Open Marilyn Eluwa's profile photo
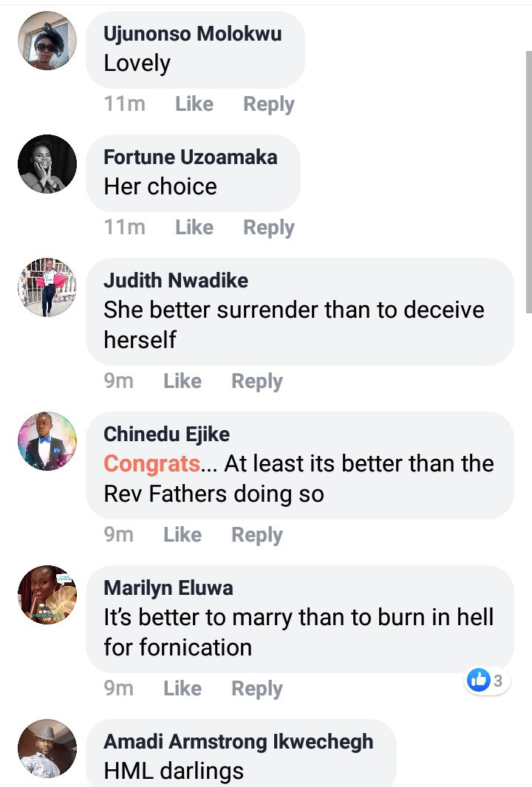Screen dimensions: 532x787 point(47,595)
